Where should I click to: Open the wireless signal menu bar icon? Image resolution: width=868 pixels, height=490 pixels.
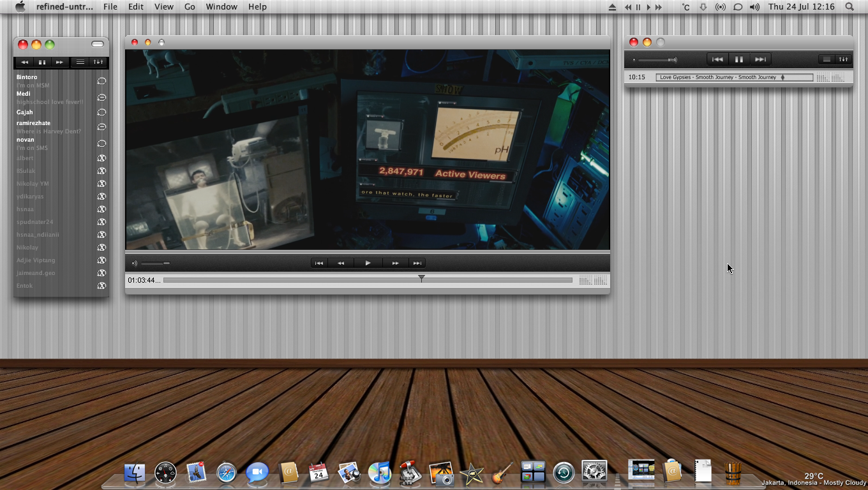(x=721, y=7)
